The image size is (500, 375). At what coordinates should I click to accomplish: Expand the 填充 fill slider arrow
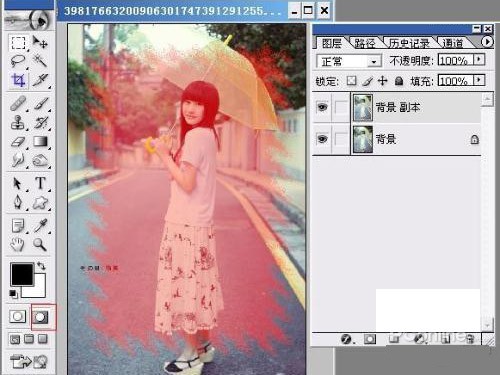[479, 80]
